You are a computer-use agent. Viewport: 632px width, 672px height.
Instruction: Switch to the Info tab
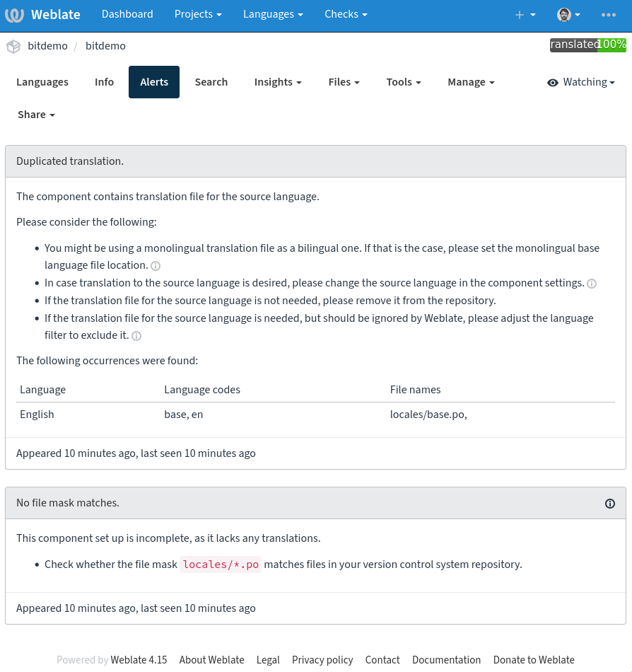click(104, 82)
